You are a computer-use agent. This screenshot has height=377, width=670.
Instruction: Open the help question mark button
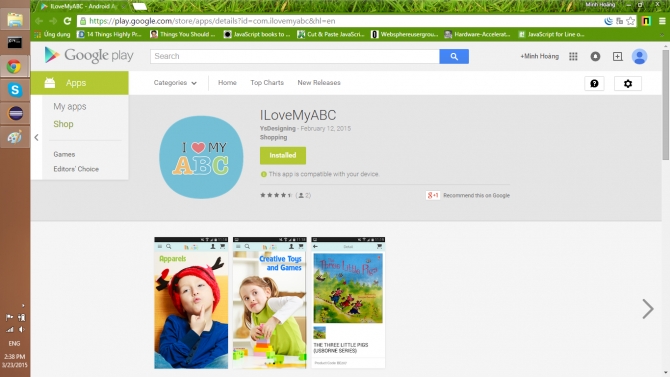[x=594, y=83]
